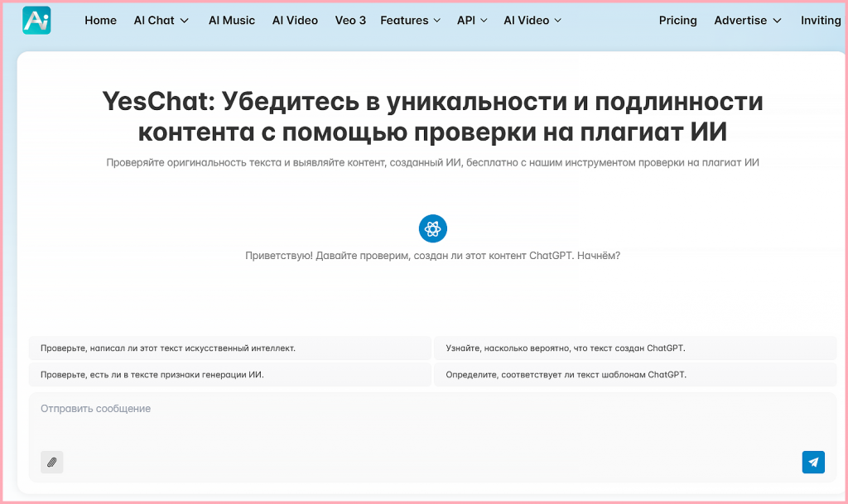Expand the Features dropdown menu
The image size is (848, 504).
pos(411,21)
